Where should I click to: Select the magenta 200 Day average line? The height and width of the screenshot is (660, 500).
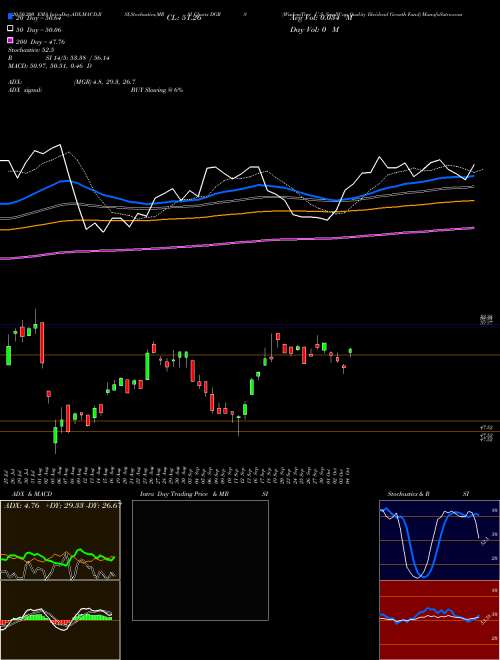236,243
